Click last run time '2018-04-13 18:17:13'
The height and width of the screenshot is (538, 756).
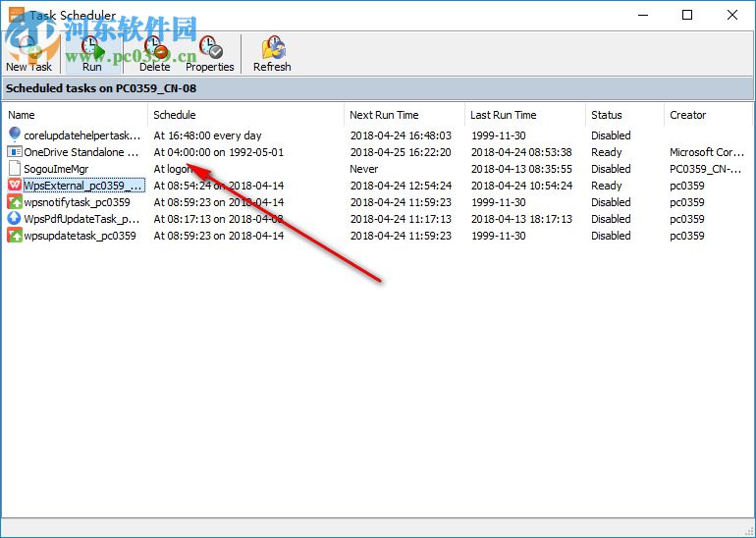click(521, 219)
